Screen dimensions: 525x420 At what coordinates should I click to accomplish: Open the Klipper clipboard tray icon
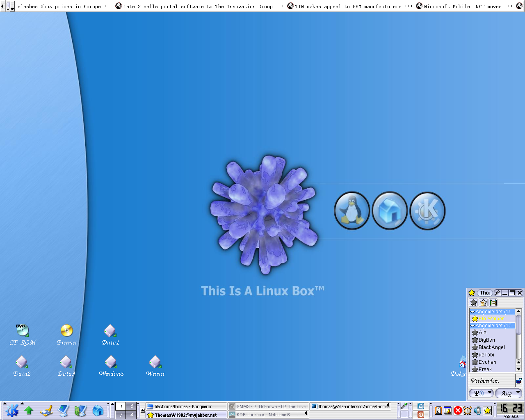click(x=438, y=411)
